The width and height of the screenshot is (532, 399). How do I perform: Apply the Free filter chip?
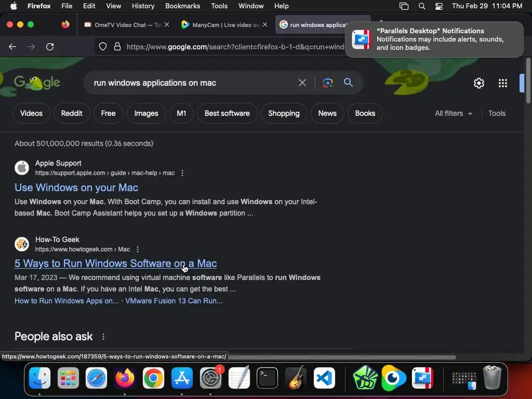(x=108, y=113)
